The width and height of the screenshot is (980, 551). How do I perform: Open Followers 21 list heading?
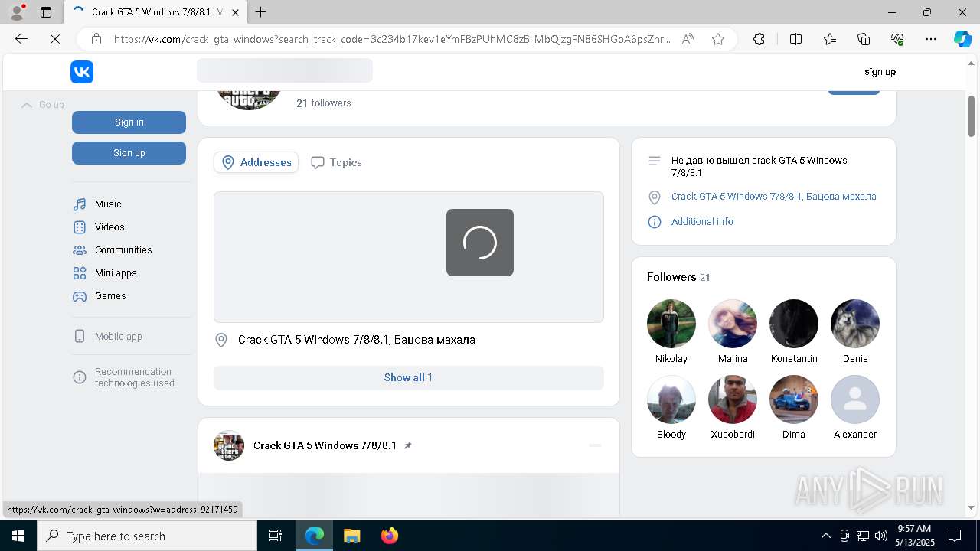678,277
